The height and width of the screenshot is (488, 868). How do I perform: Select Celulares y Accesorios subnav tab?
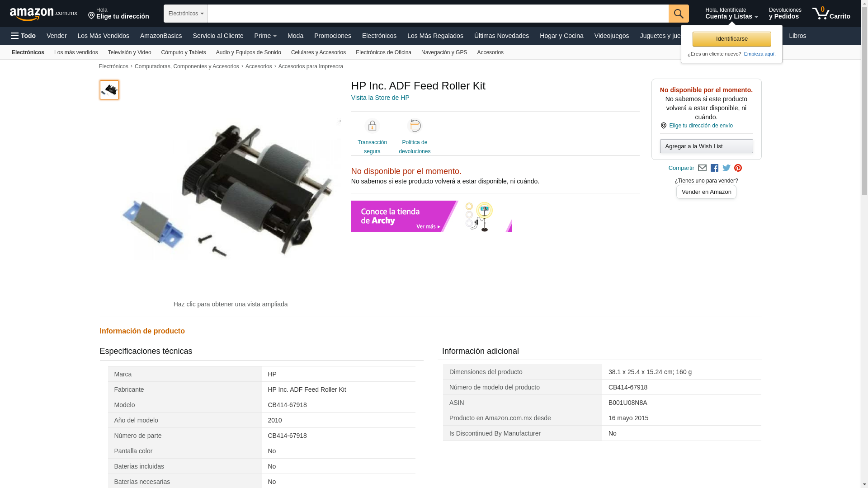318,52
